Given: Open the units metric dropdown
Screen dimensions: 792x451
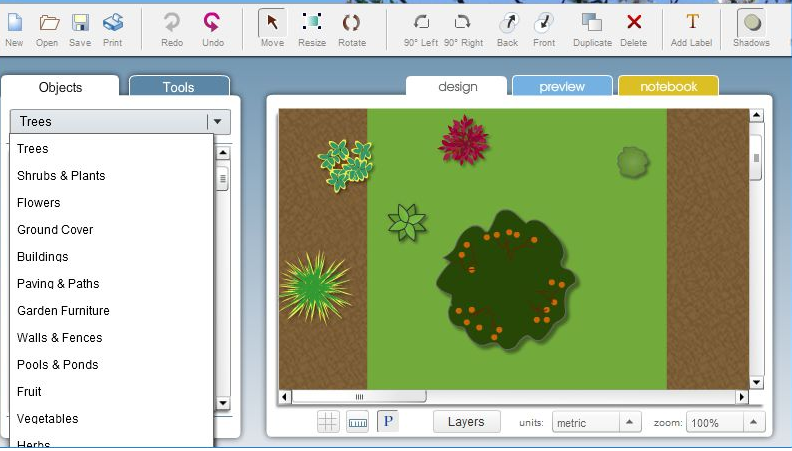Looking at the screenshot, I should click(x=630, y=422).
